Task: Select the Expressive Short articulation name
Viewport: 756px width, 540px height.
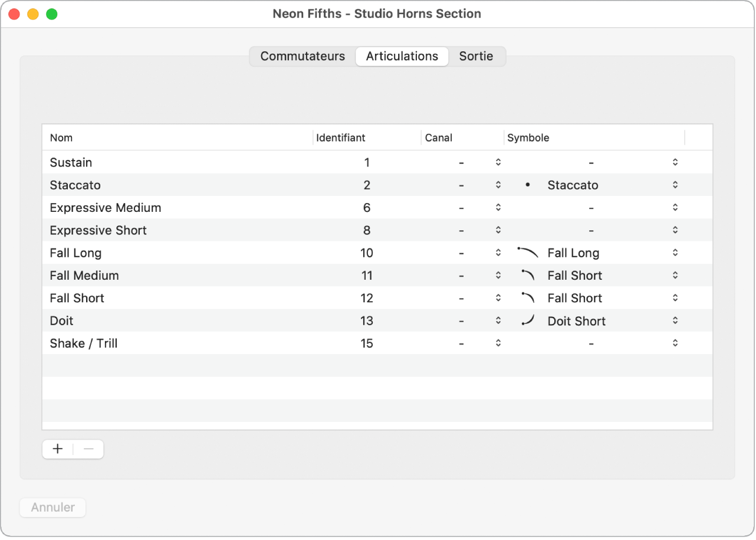Action: coord(98,230)
